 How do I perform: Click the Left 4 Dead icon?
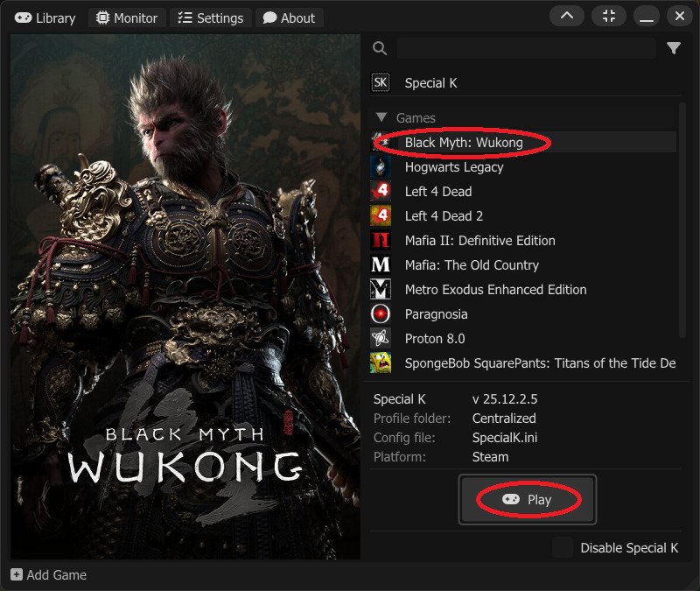coord(381,191)
